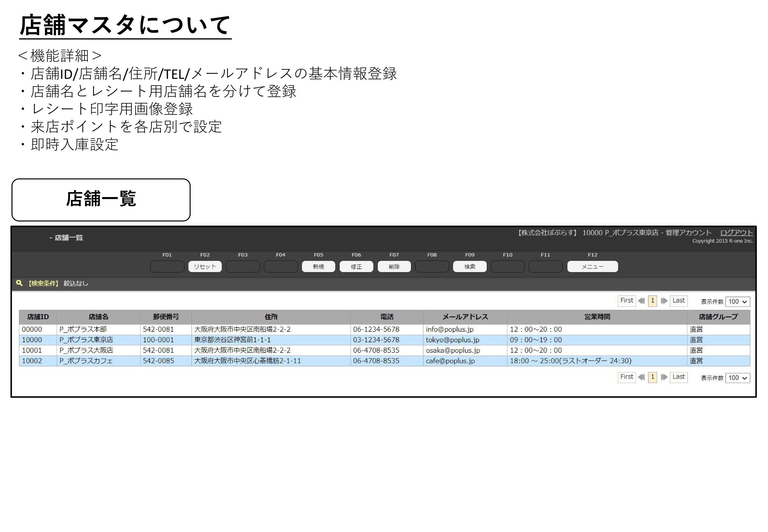Select the P_ポプラス東京店 row

(86, 340)
